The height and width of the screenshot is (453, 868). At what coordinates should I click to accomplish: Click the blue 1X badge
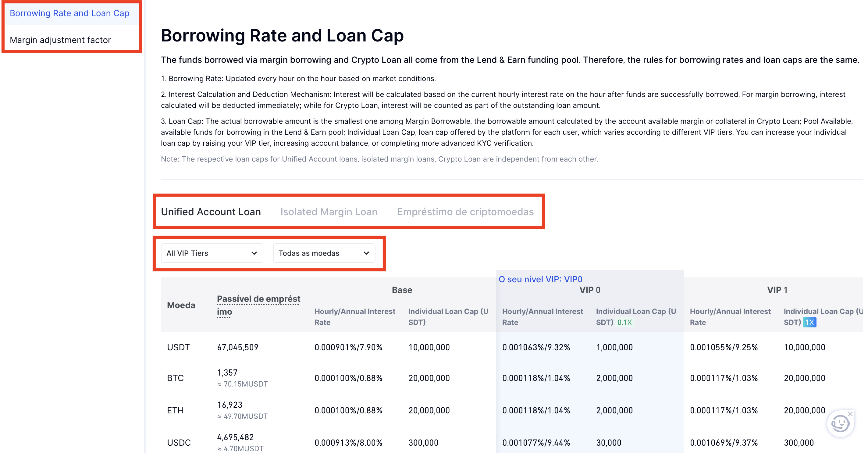(809, 322)
